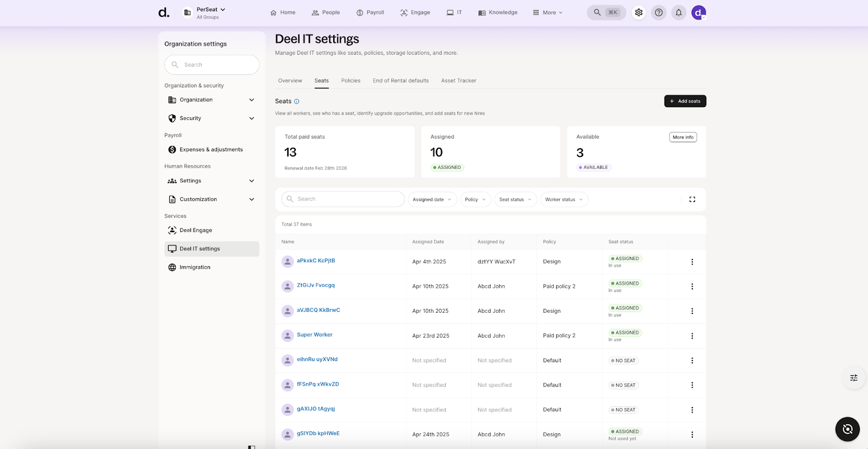Switch to the Policies tab
Image resolution: width=868 pixels, height=449 pixels.
tap(351, 81)
